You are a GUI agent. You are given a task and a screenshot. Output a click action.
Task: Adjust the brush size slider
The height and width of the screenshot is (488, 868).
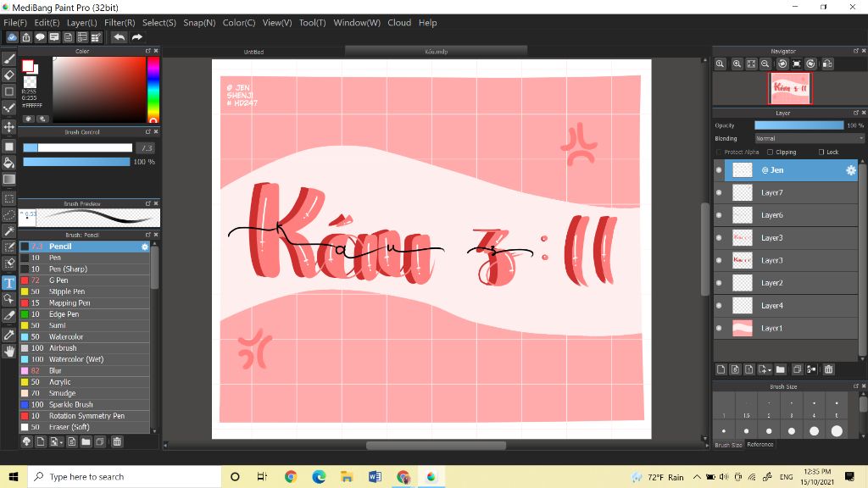(x=77, y=147)
